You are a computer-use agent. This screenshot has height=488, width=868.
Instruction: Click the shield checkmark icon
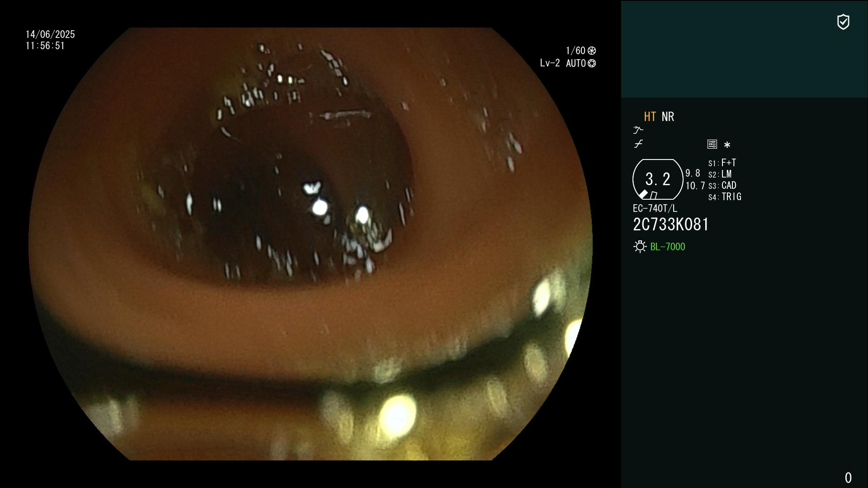pyautogui.click(x=843, y=22)
